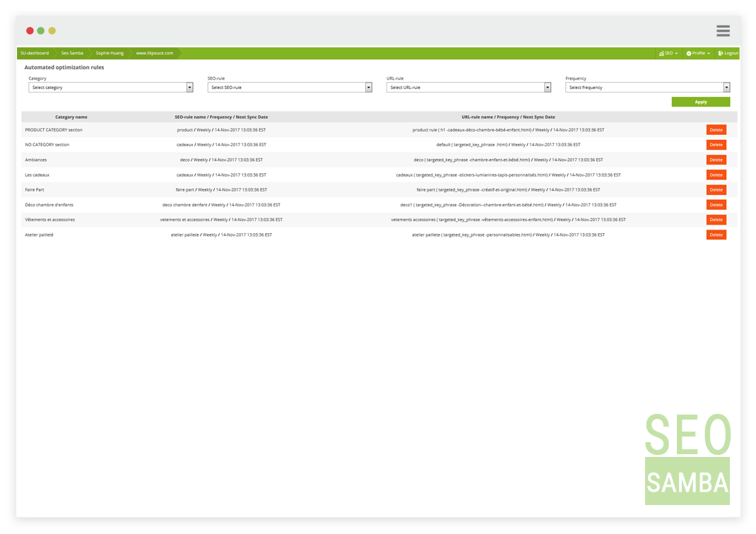Click the SEO bar-chart icon in the navbar
This screenshot has width=756, height=534.
(661, 53)
